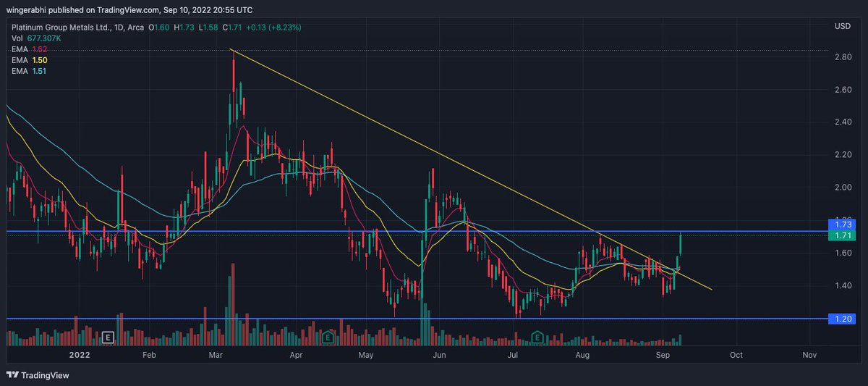Click the Sep label on the time axis
The image size is (868, 386).
[x=663, y=356]
